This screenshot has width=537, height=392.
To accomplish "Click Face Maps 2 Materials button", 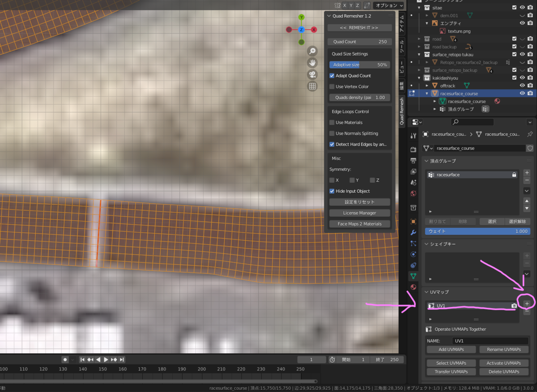I will pyautogui.click(x=359, y=224).
